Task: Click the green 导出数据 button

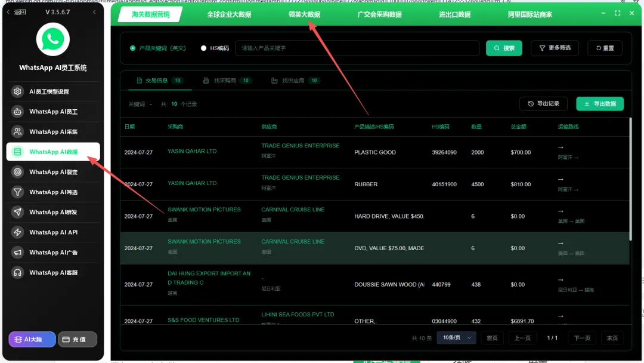Action: 600,104
